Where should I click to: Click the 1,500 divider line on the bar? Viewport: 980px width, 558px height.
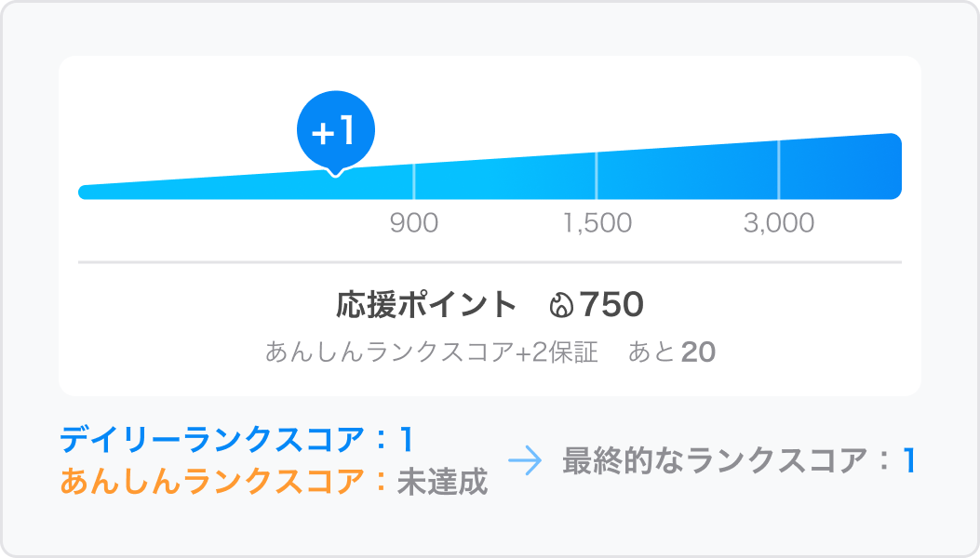click(x=597, y=176)
